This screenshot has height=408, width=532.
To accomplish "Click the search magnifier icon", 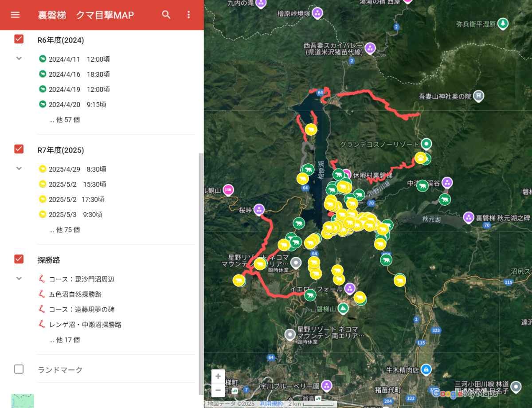I will point(166,15).
